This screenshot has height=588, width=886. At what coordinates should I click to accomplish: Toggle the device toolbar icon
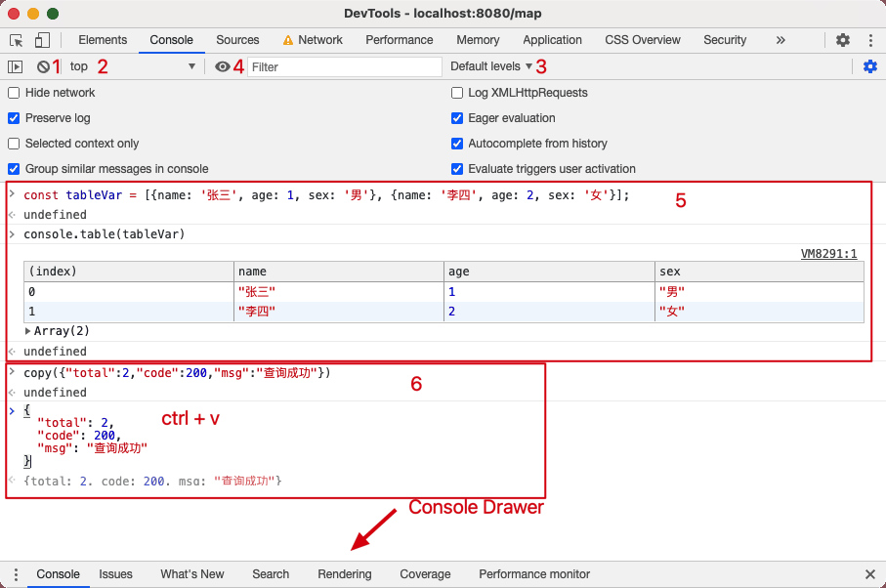(42, 40)
